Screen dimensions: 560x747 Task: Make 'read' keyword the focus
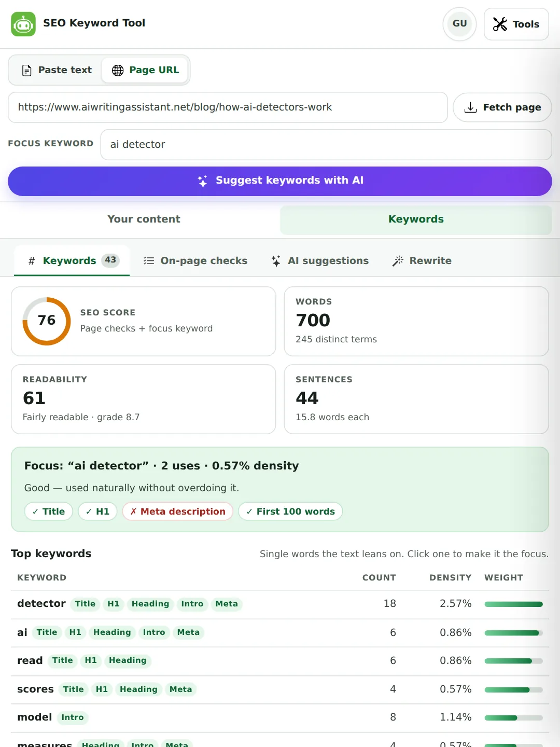[x=30, y=660]
